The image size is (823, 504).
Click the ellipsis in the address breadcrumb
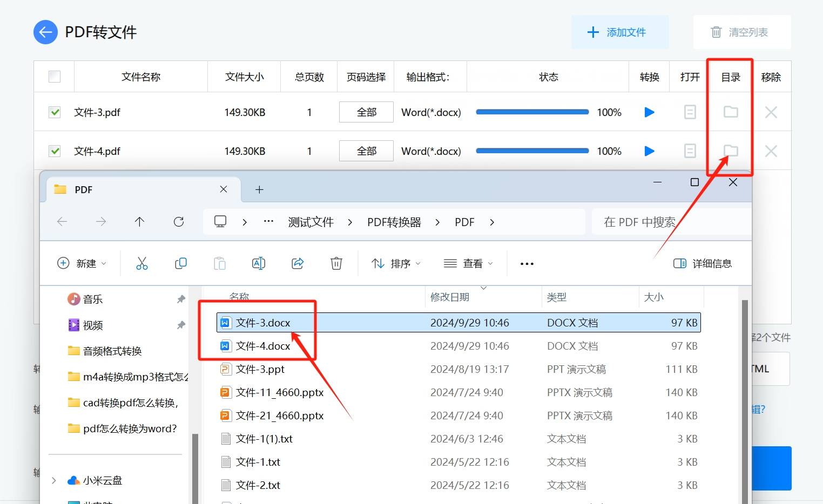coord(268,222)
